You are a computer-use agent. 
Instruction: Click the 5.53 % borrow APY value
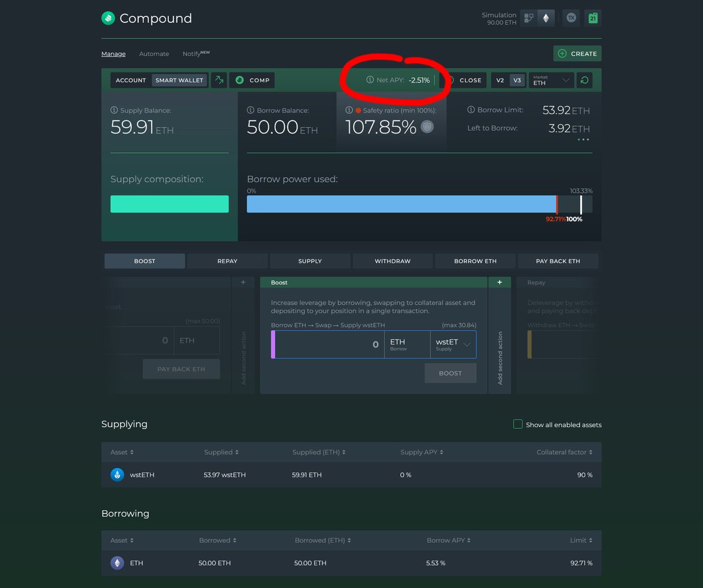[x=436, y=563]
